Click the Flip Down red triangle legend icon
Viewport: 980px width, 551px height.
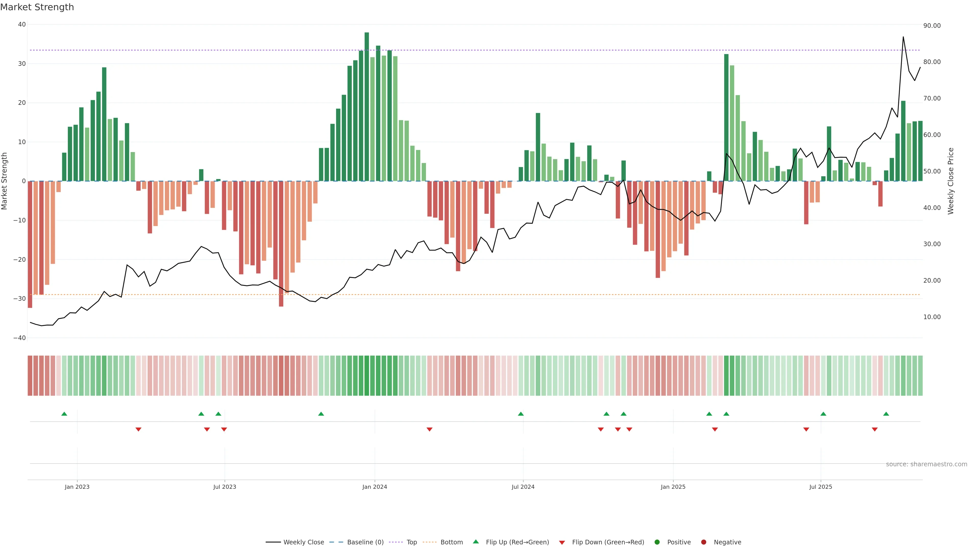[x=562, y=543]
